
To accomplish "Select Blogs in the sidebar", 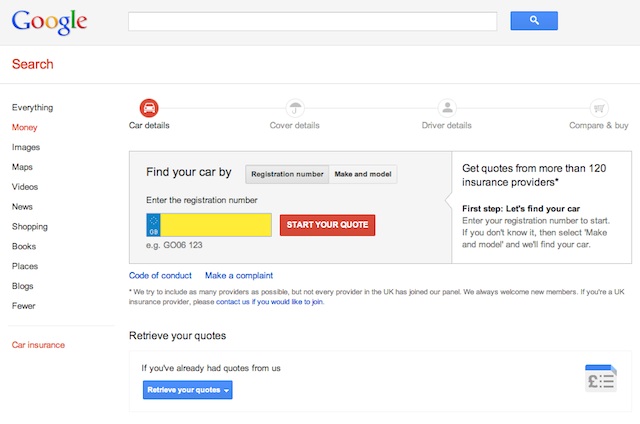I will pyautogui.click(x=22, y=286).
